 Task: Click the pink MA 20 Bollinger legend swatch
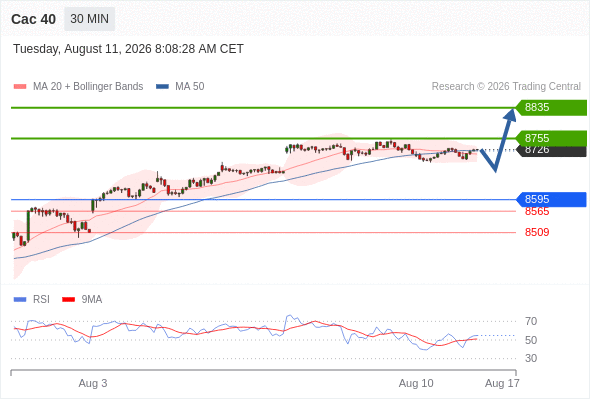(x=20, y=87)
